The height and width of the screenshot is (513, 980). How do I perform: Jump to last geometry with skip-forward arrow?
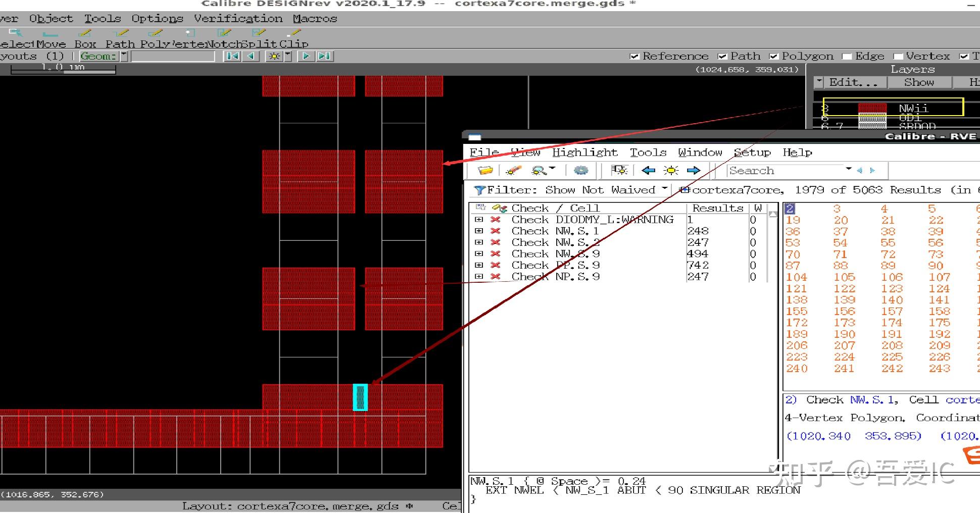(324, 56)
